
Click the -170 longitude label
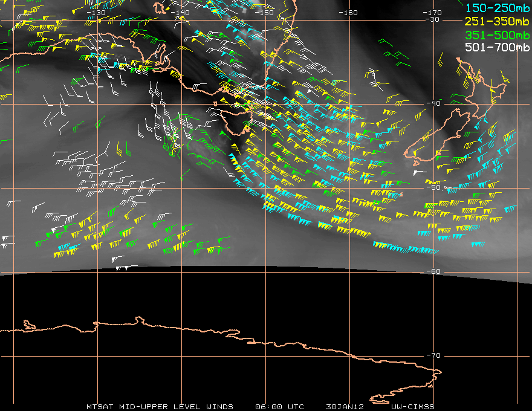click(432, 13)
